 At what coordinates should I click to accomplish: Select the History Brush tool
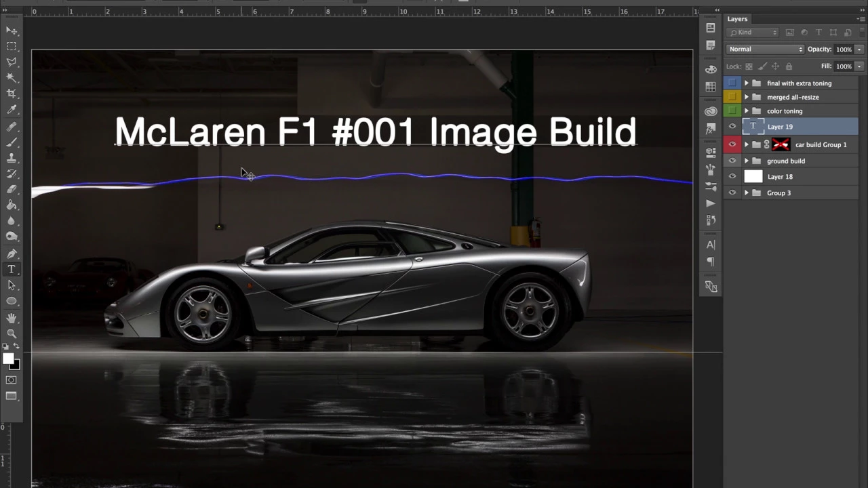coord(12,174)
